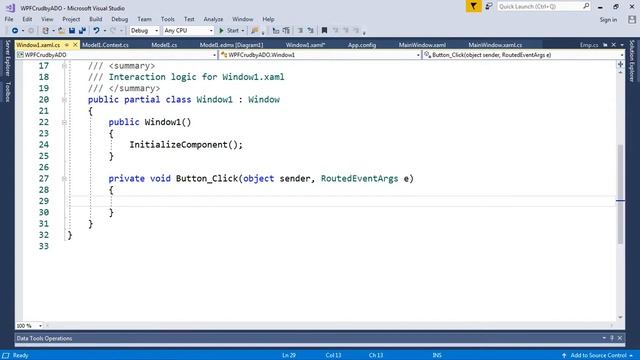This screenshot has width=640, height=360.
Task: Click the Open File folder icon
Action: [x=61, y=31]
